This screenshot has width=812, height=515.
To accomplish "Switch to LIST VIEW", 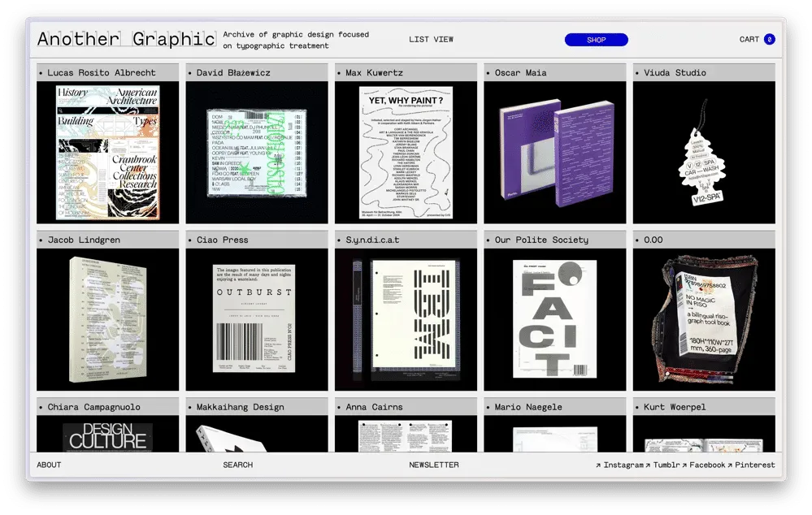I will pos(432,38).
